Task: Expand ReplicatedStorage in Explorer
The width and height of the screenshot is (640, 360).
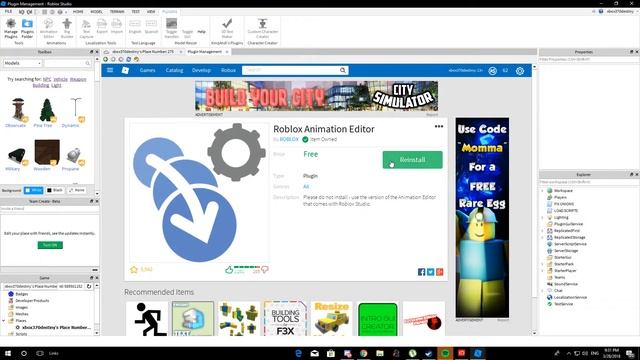Action: pos(542,238)
